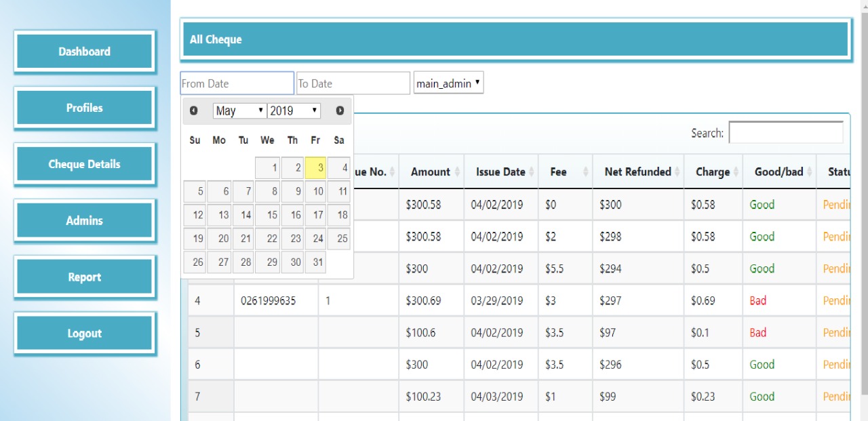This screenshot has width=868, height=421.
Task: Click the Net Refunded column header
Action: [x=638, y=172]
